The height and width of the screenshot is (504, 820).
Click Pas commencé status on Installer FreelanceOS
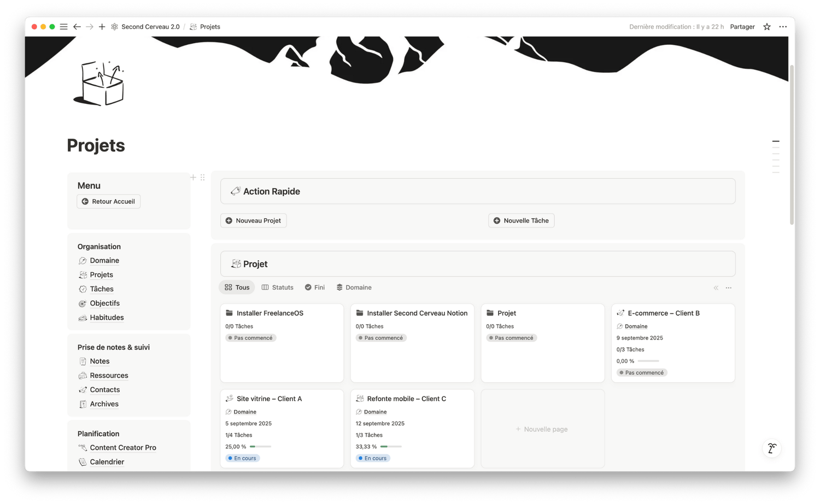pos(251,338)
